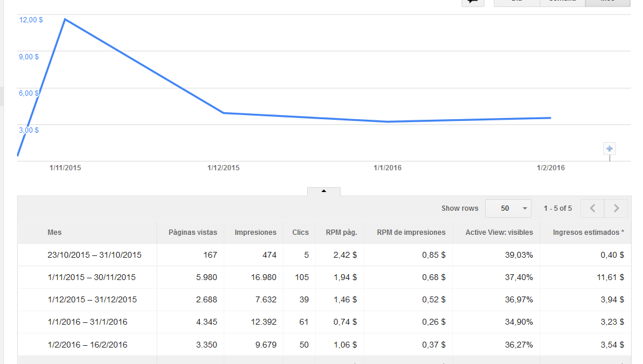Sort table by Impresiones column
The image size is (643, 364).
(x=255, y=232)
